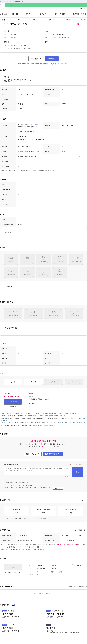Open the 온라인피해구제센터 link
This screenshot has width=87, height=644.
coord(23,485)
